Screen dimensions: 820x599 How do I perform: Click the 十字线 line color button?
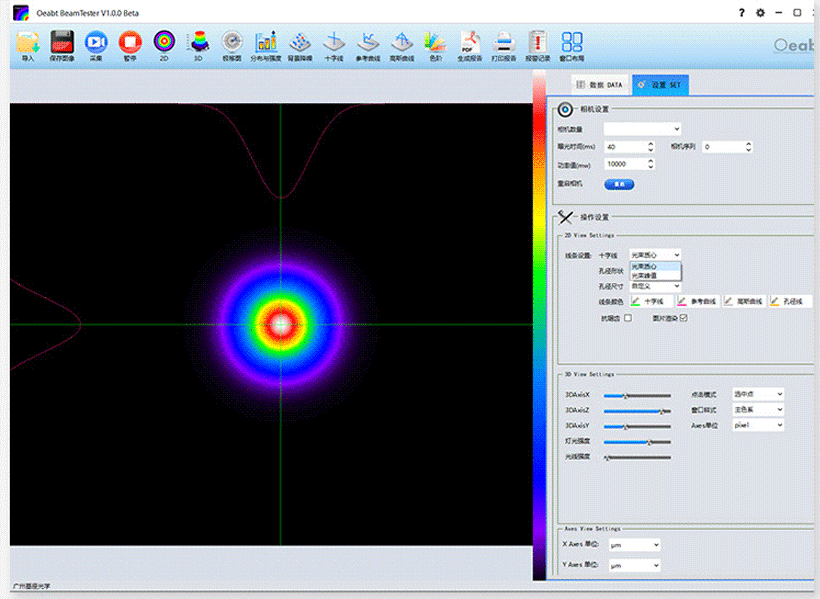[x=650, y=301]
